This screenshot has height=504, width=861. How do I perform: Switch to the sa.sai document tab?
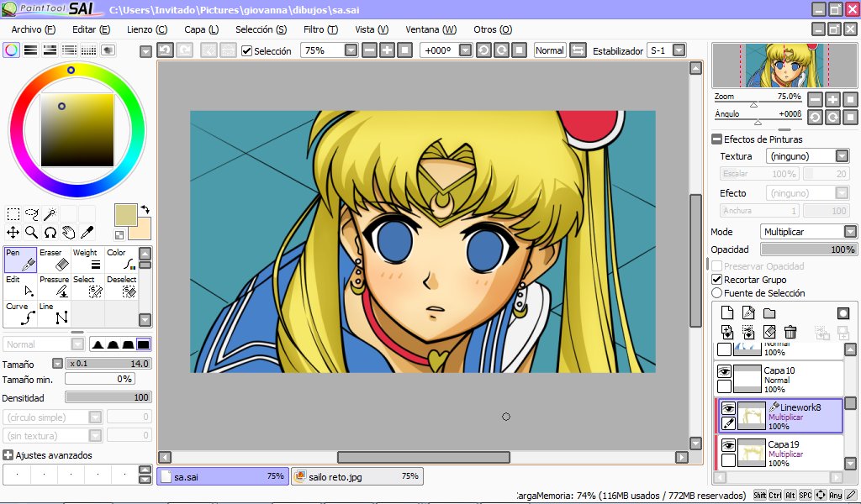point(222,476)
